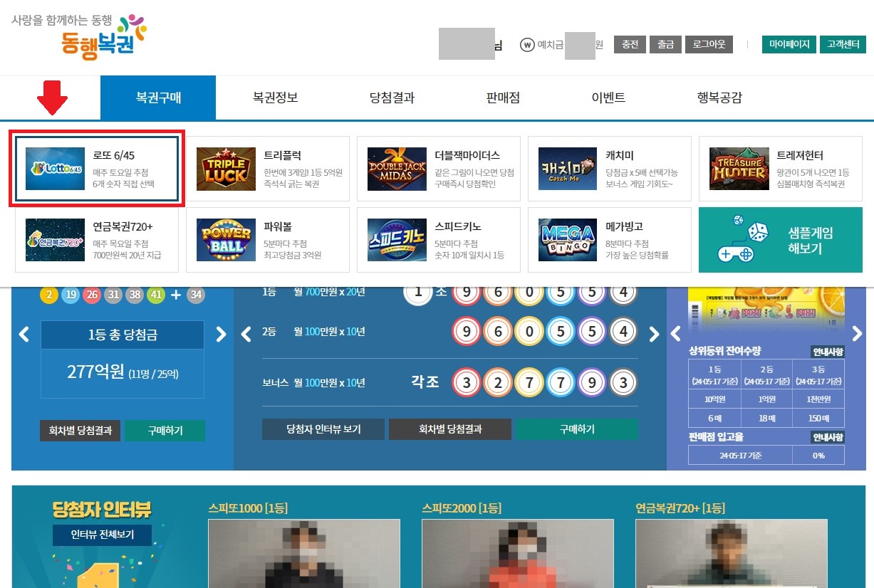Open the 행복공감 menu
The width and height of the screenshot is (874, 588).
point(719,98)
